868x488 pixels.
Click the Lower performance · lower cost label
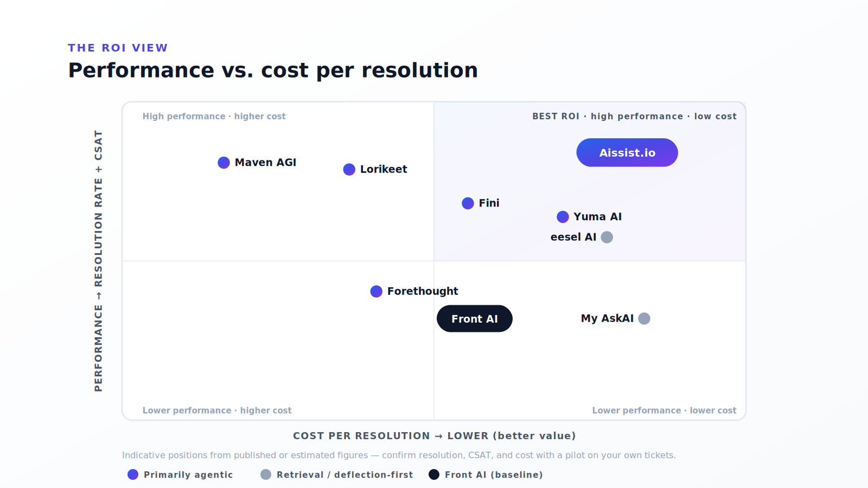pos(664,410)
